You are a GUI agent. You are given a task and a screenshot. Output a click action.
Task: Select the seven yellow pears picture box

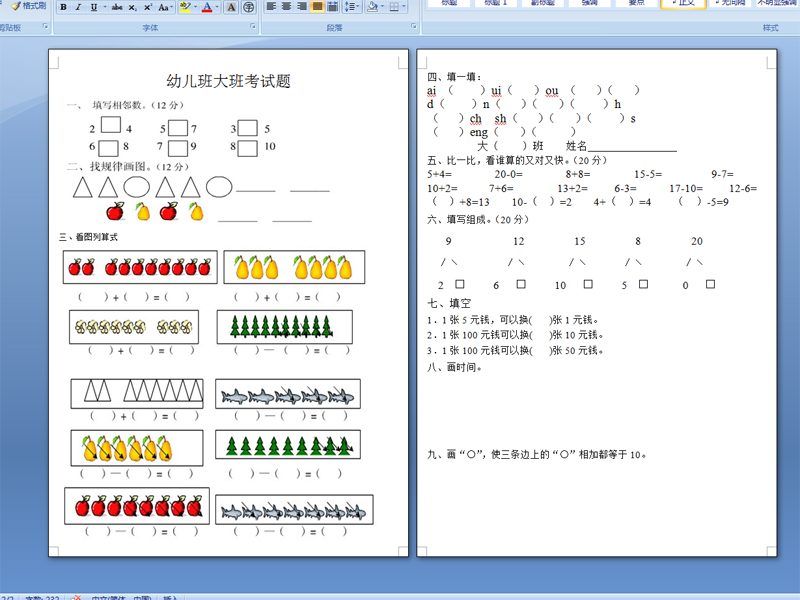click(294, 267)
